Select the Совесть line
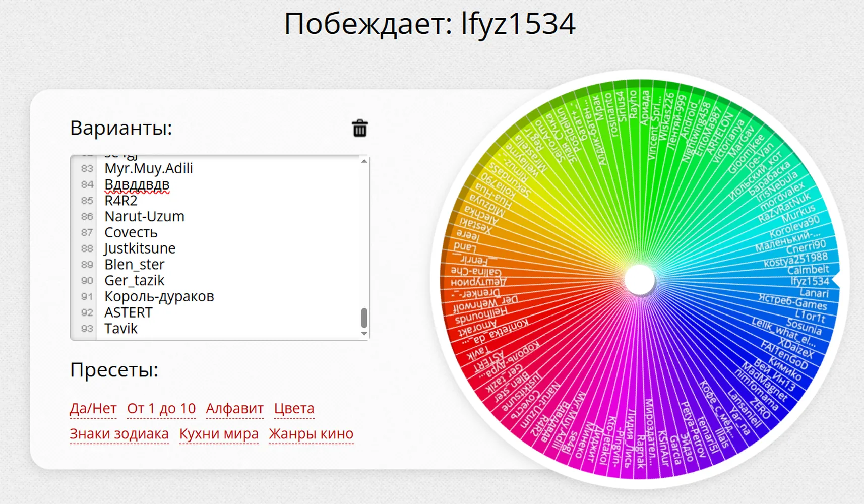The height and width of the screenshot is (504, 864). coord(131,233)
